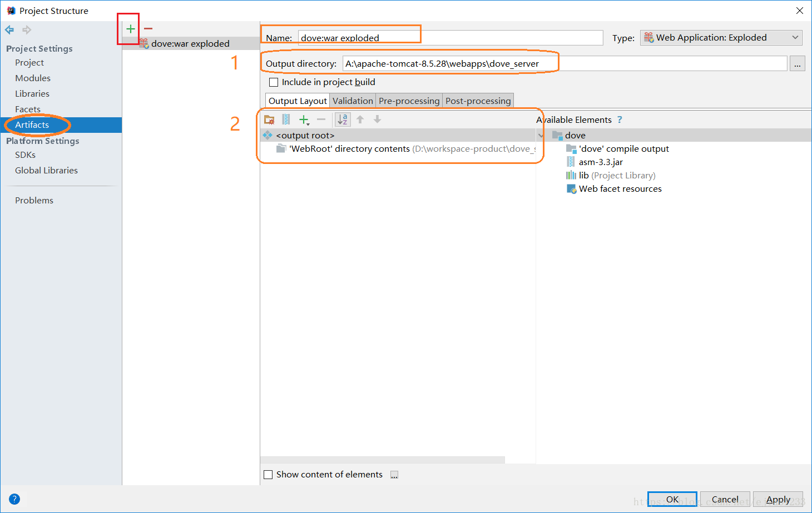The height and width of the screenshot is (513, 812).
Task: Move the selected element up
Action: [x=360, y=119]
